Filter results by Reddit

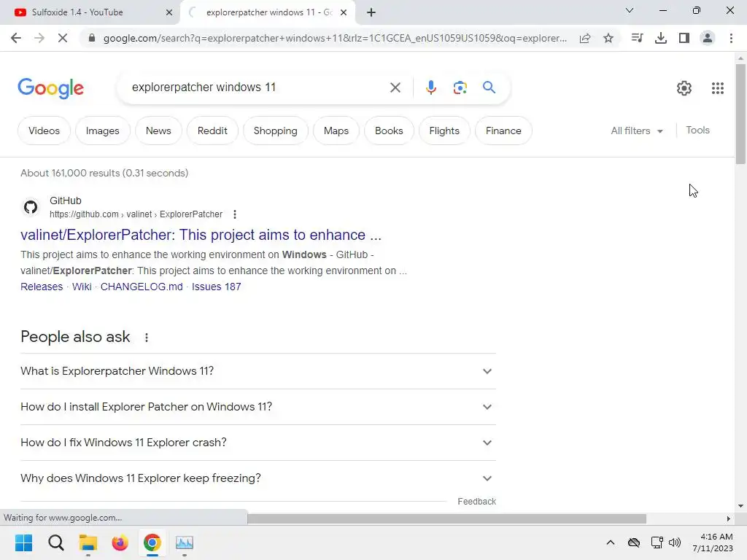coord(212,131)
